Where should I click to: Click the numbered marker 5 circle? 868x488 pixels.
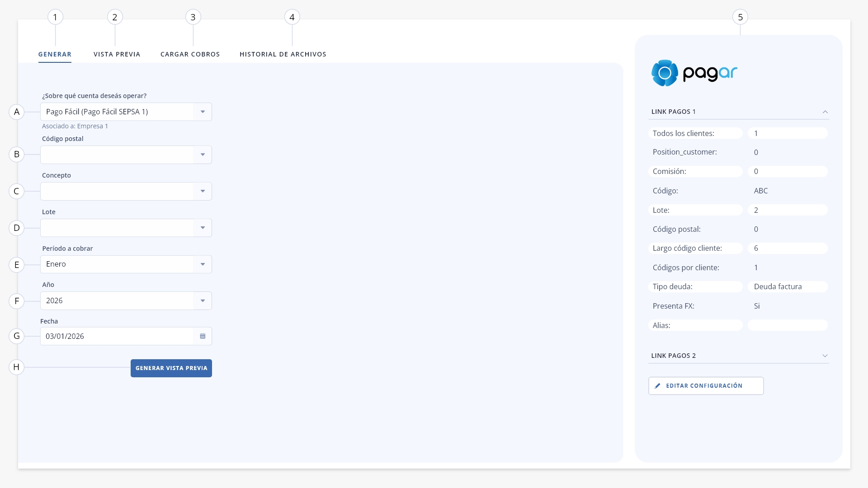pyautogui.click(x=740, y=17)
